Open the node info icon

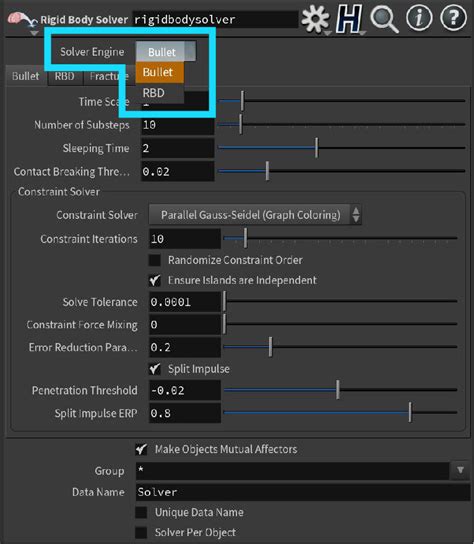click(x=419, y=18)
